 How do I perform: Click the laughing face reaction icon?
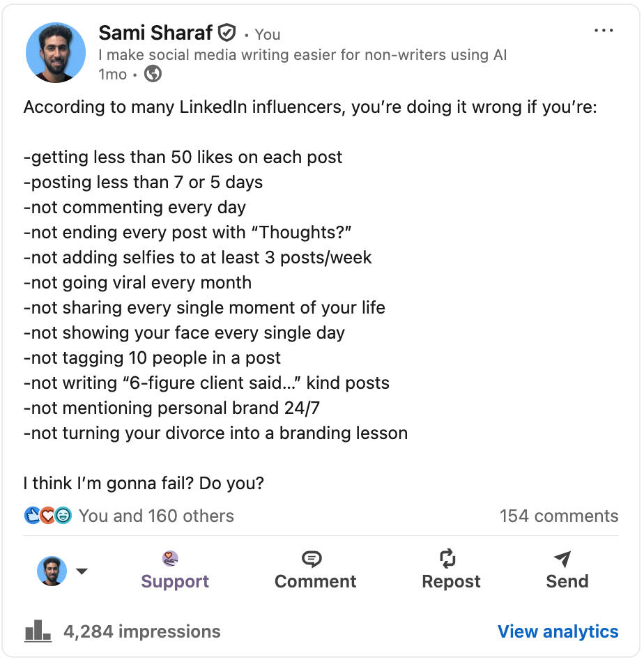tap(63, 516)
